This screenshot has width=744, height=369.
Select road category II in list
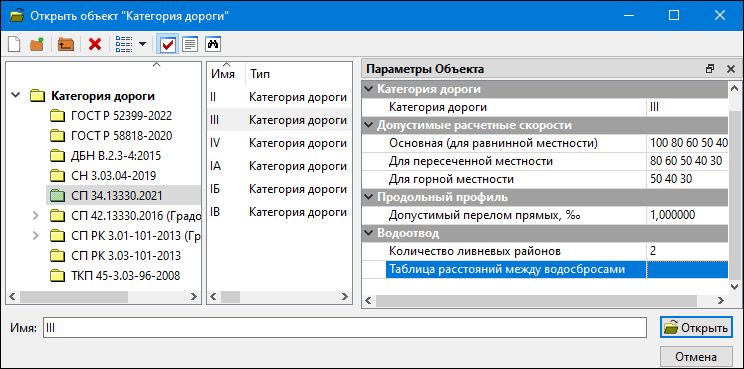pos(279,97)
